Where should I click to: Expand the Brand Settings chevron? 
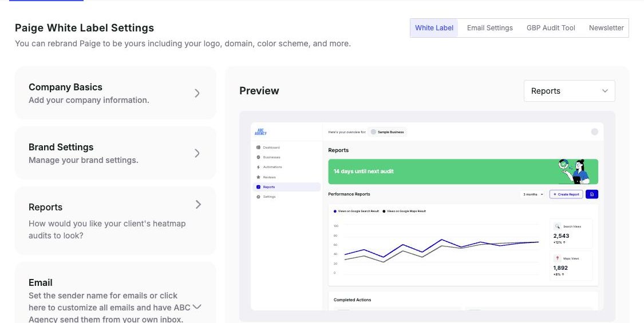pyautogui.click(x=197, y=153)
